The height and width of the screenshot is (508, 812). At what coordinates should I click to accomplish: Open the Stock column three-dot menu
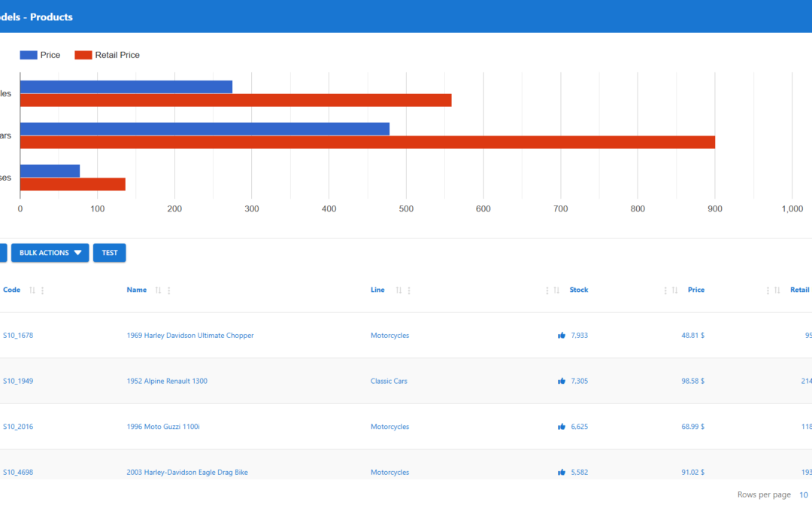click(547, 291)
